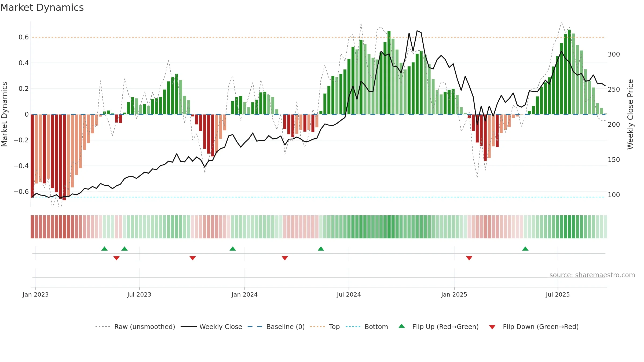Toggle the Flip Down (Green→Red) legend entry
This screenshot has height=362, width=644.
534,327
